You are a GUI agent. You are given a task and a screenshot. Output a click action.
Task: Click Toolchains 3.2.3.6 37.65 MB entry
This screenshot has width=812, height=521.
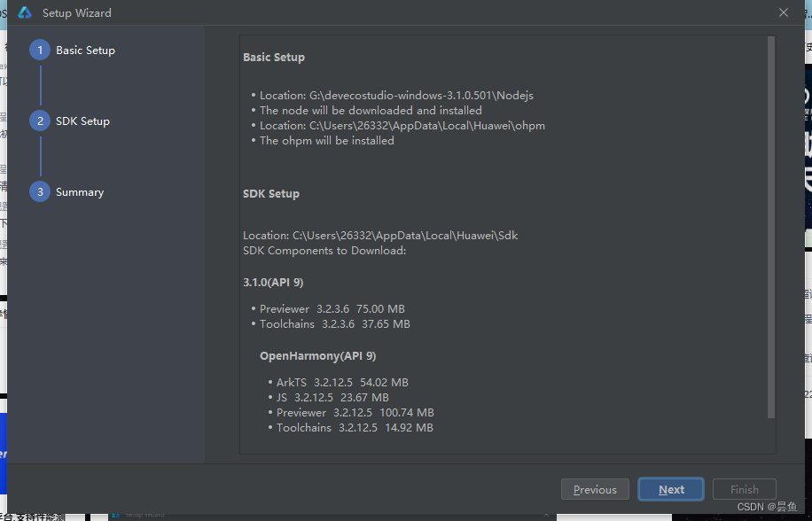pyautogui.click(x=334, y=324)
